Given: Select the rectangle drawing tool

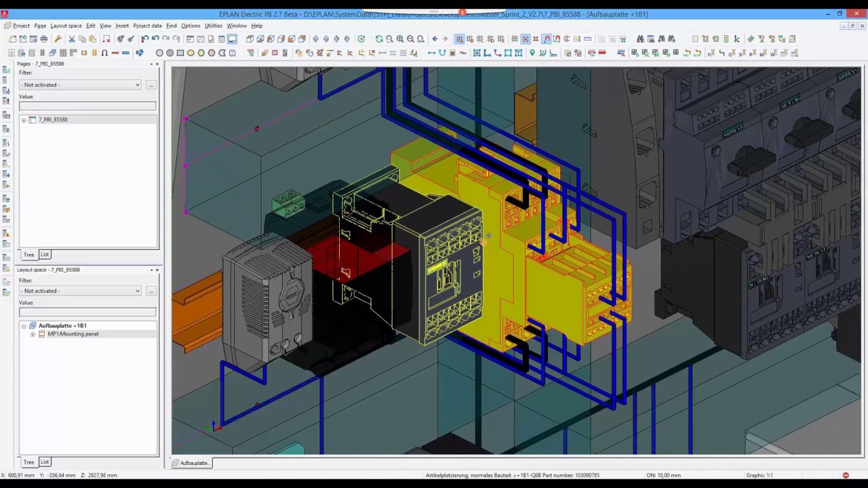Looking at the screenshot, I should (x=180, y=53).
